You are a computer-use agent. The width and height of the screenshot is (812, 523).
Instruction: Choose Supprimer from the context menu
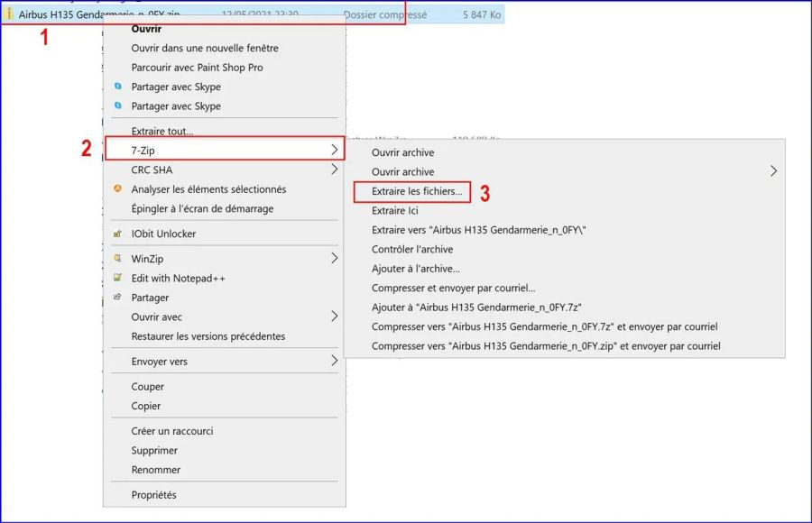point(154,451)
